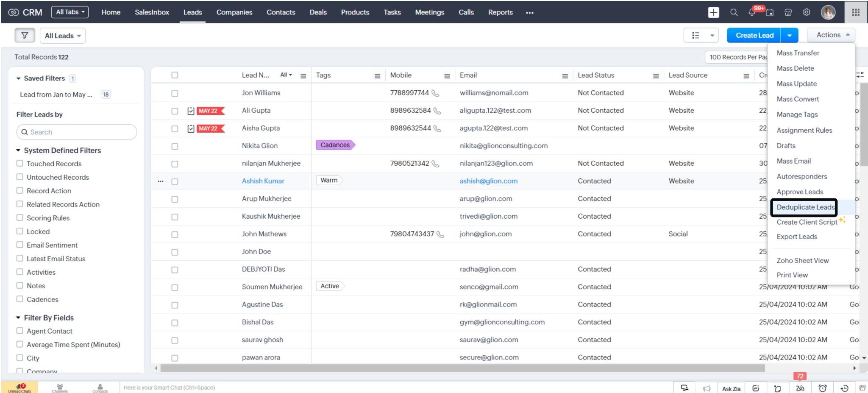Open Ashish Kumar's lead record
Screen dimensions: 868x393
263,181
